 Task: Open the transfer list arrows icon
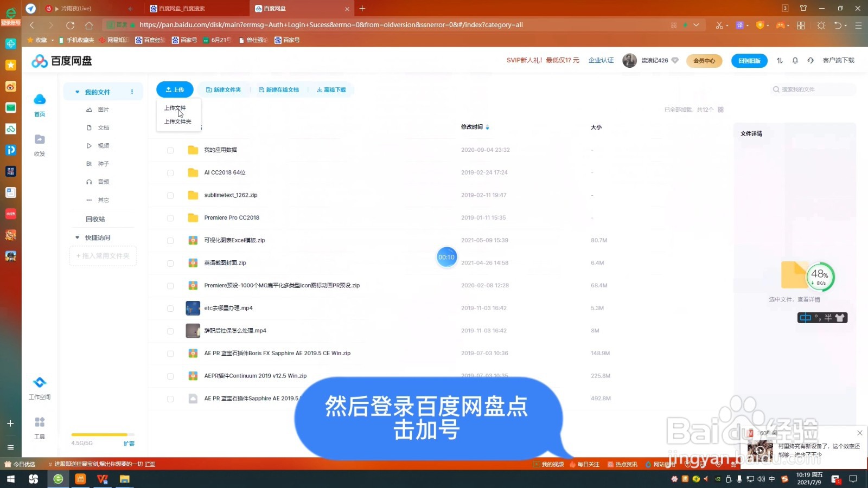point(780,61)
